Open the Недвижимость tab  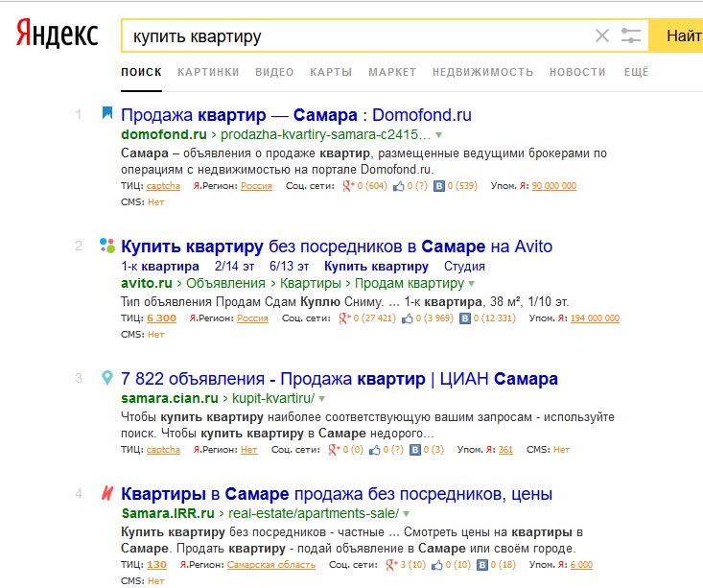(482, 72)
